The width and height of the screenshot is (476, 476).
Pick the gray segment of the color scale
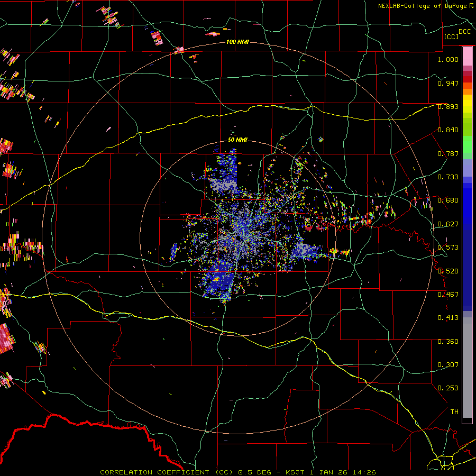coord(467,368)
